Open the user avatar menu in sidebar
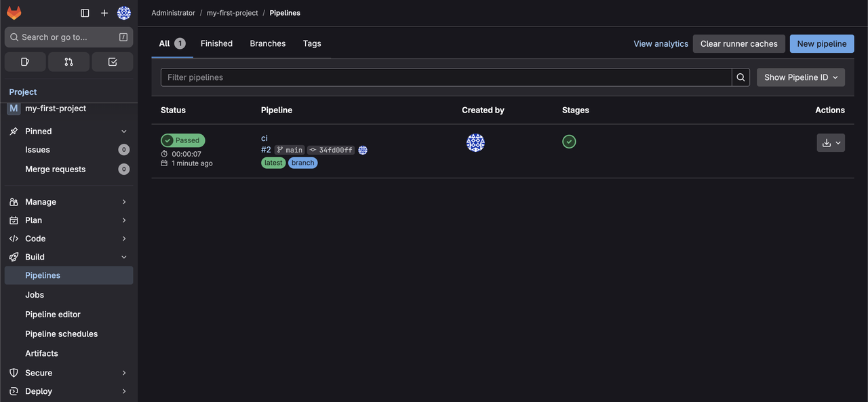This screenshot has width=868, height=402. coord(124,13)
